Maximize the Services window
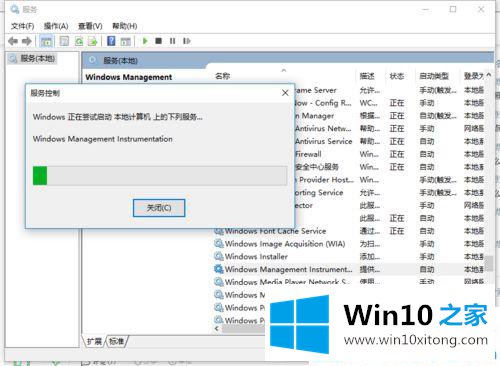500x366 pixels. (453, 9)
